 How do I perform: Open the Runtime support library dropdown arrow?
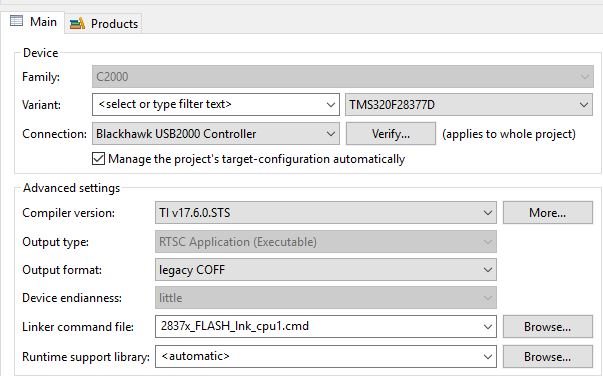488,357
